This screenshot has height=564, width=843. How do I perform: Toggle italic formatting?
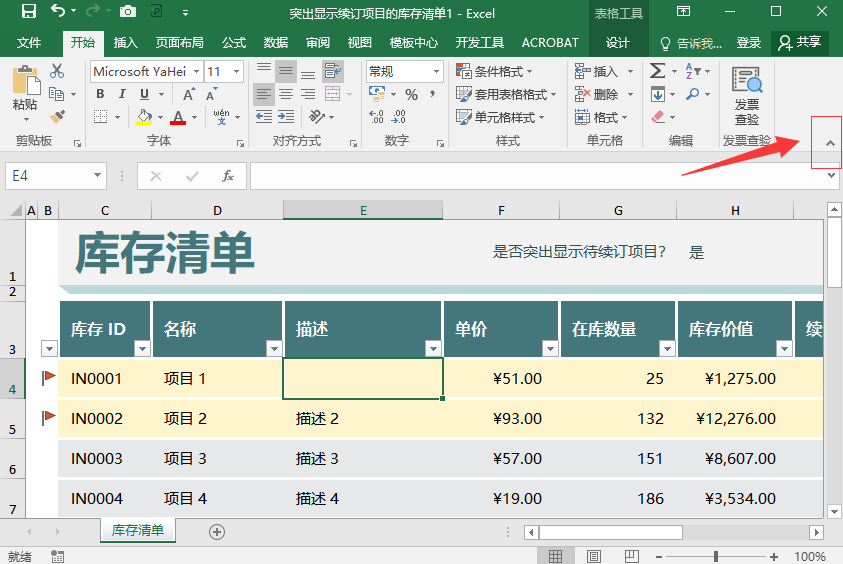[122, 95]
